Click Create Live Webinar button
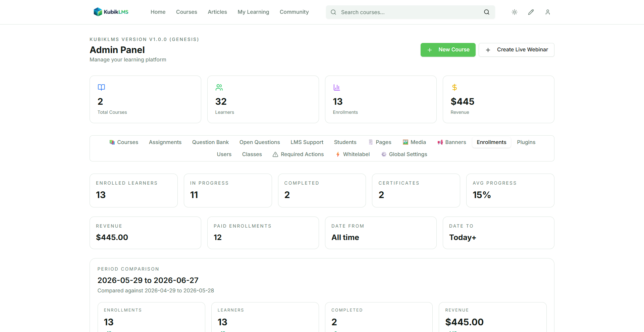Screen dimensions: 644x332 tap(517, 50)
